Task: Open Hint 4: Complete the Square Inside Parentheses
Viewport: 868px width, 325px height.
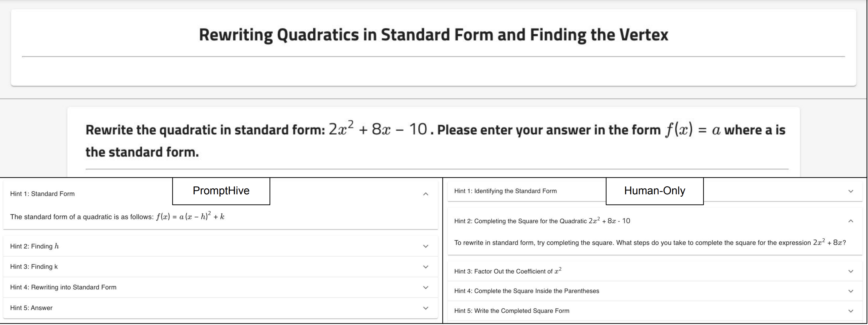Action: coord(526,291)
